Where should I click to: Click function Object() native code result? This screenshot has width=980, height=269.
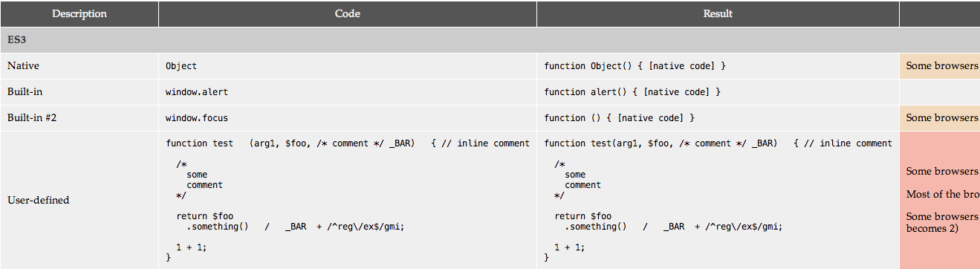pos(635,66)
